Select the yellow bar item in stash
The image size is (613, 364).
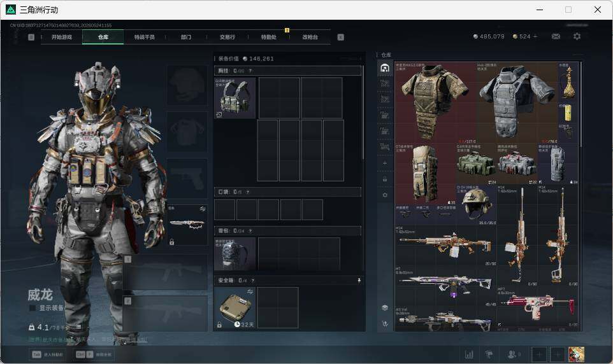(x=568, y=113)
